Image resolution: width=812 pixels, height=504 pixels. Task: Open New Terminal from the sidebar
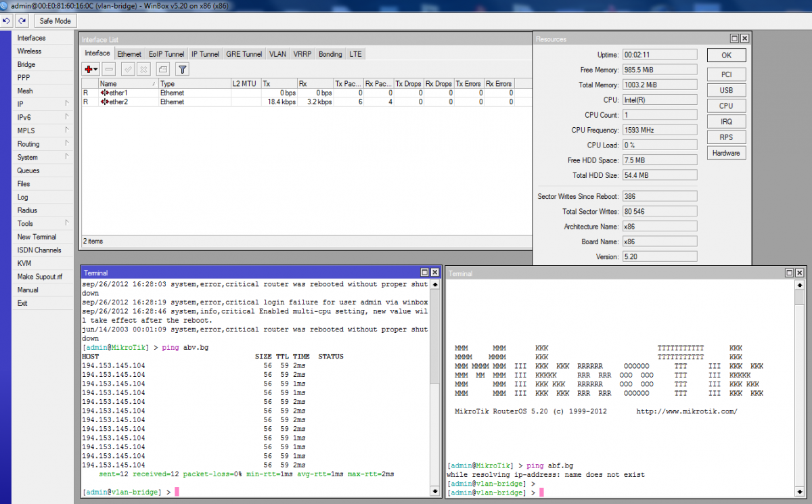click(x=37, y=237)
